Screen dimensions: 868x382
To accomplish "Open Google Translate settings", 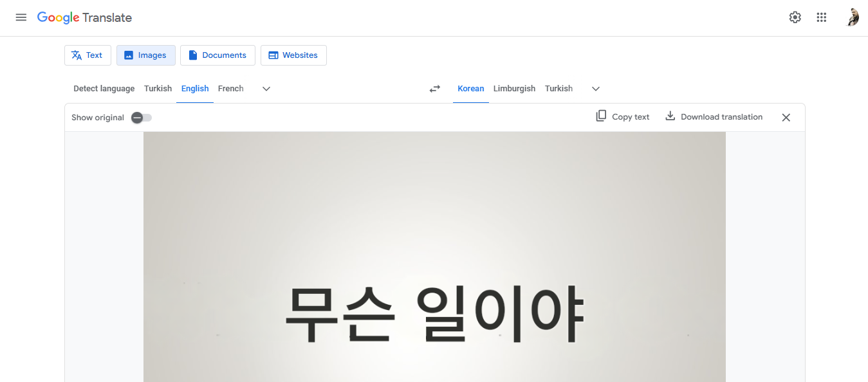I will point(795,17).
